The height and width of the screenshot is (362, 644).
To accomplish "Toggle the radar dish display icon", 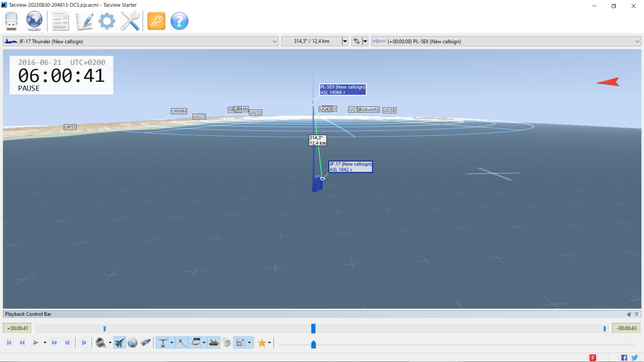I will pos(227,343).
